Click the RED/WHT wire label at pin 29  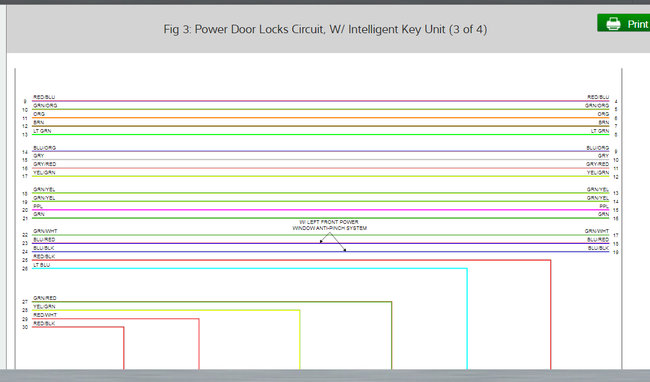click(x=45, y=315)
